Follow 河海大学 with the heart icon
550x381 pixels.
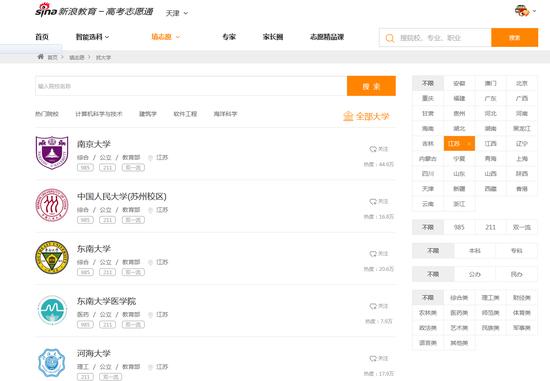point(373,359)
